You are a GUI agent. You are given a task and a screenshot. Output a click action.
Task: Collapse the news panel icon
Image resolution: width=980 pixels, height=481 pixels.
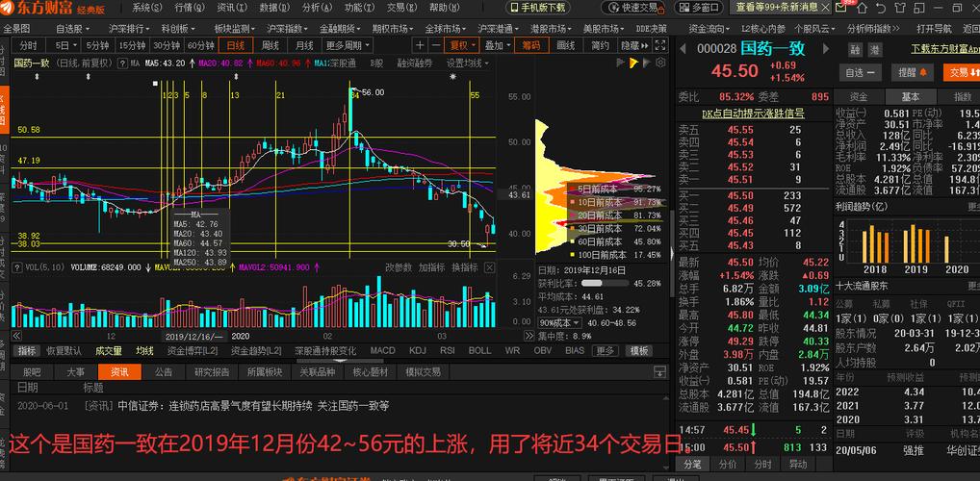coord(659,371)
